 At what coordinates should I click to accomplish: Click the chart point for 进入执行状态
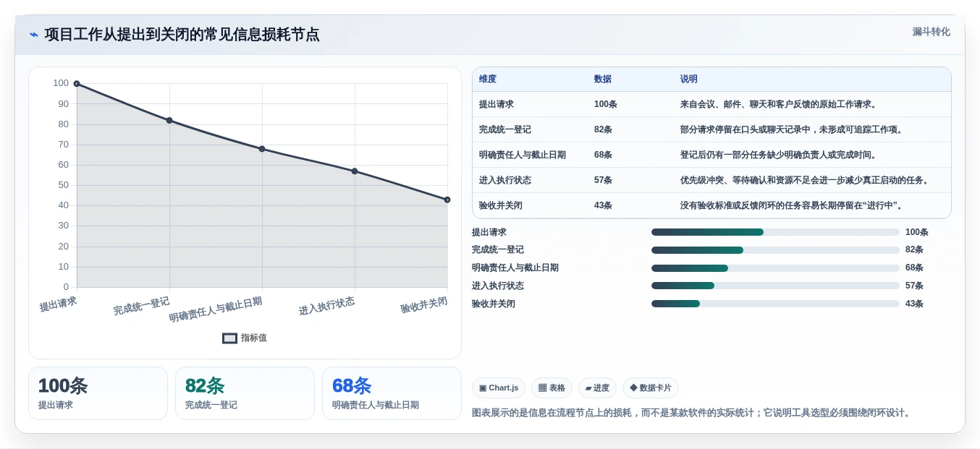355,171
